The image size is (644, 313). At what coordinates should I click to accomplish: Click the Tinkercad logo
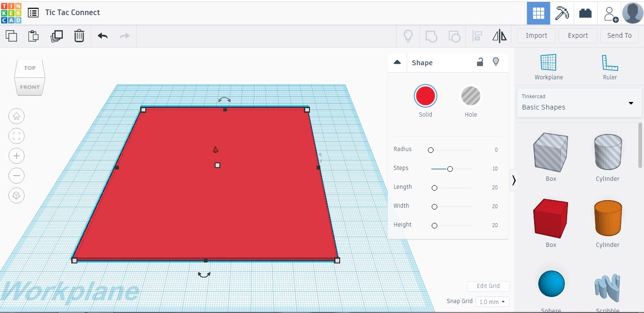pyautogui.click(x=11, y=13)
